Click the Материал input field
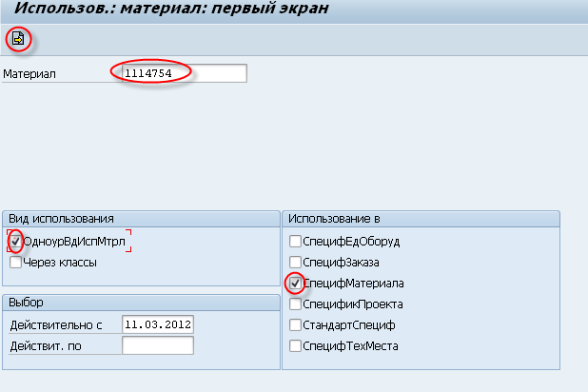 [x=185, y=73]
